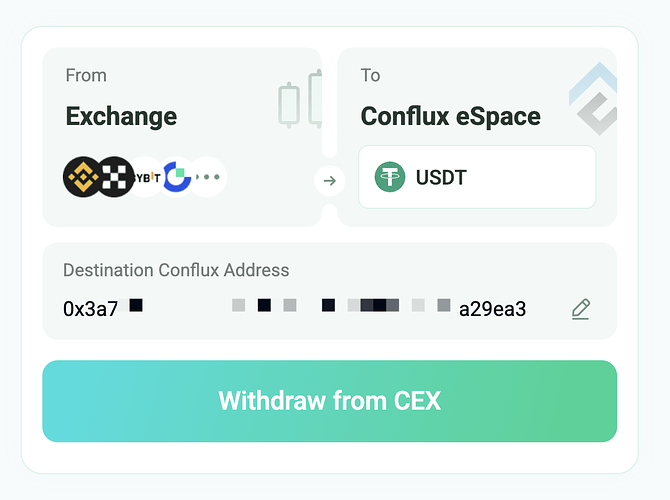Image resolution: width=670 pixels, height=500 pixels.
Task: Click the From label
Action: (86, 75)
